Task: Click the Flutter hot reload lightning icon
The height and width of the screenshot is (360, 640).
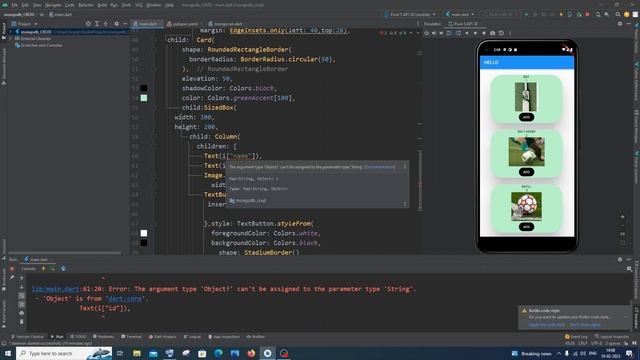Action: (561, 14)
